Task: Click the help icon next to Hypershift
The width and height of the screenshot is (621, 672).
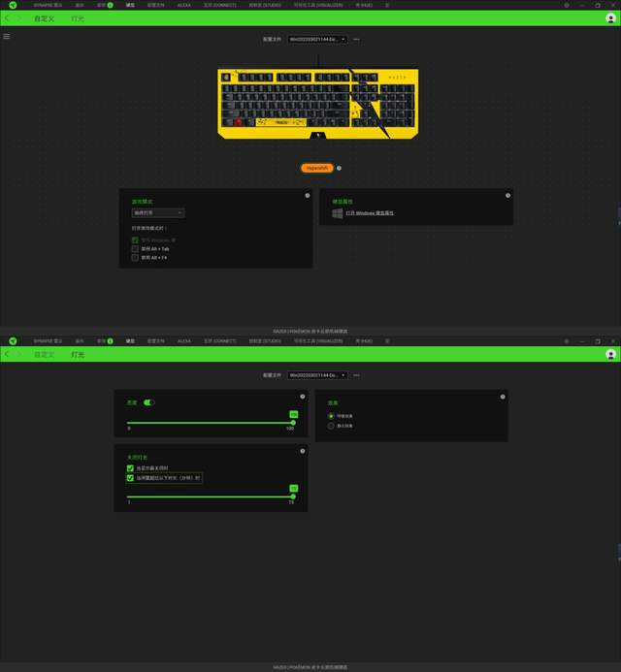Action: pos(339,168)
